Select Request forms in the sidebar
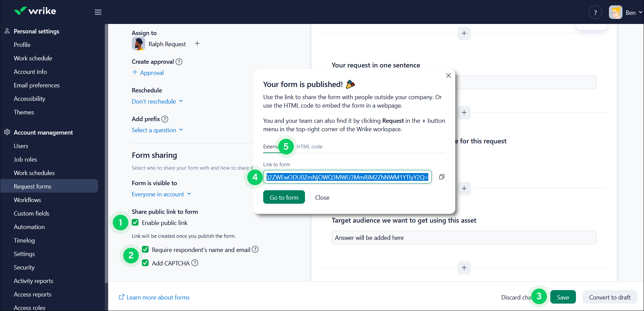The height and width of the screenshot is (311, 644). (32, 186)
